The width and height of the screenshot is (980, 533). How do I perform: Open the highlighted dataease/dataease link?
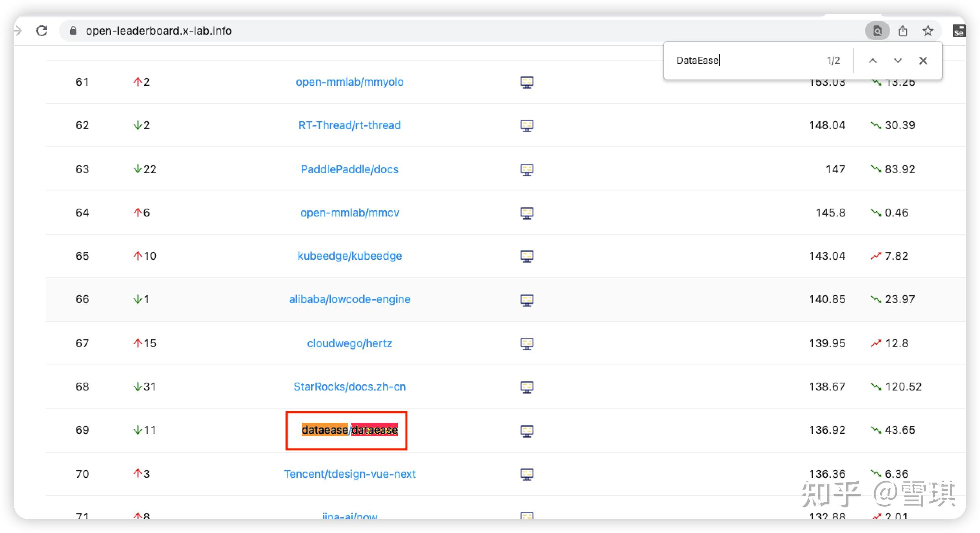click(349, 430)
